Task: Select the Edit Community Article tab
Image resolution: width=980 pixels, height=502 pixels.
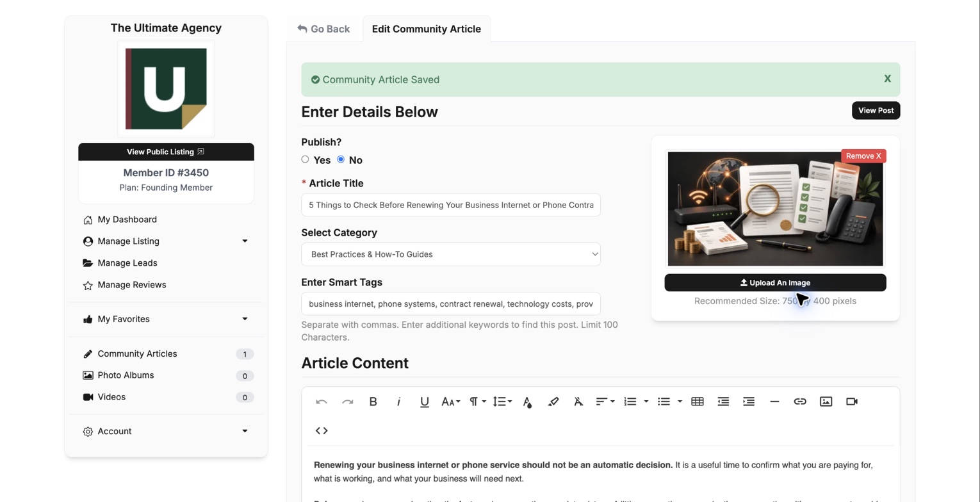Action: point(427,29)
